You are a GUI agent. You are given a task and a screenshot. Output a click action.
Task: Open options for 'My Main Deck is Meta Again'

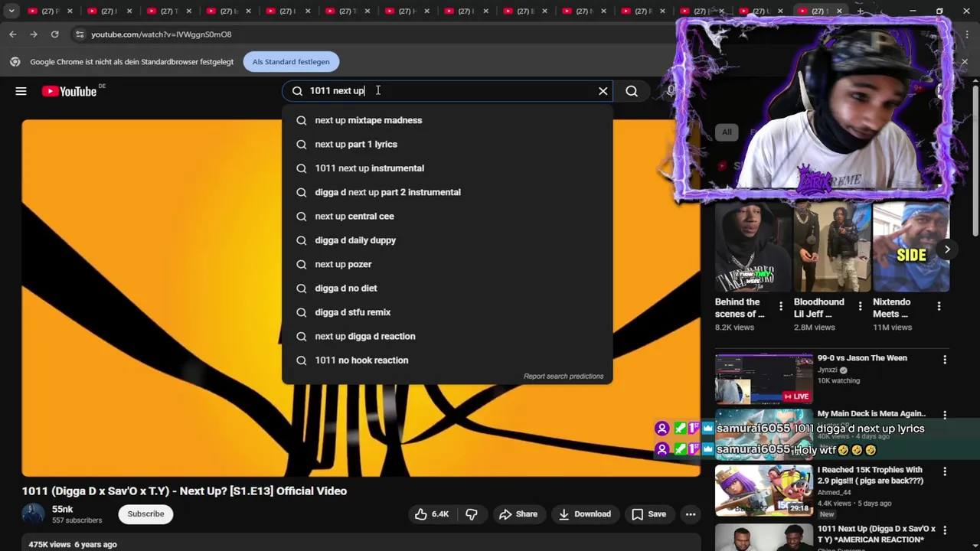945,415
